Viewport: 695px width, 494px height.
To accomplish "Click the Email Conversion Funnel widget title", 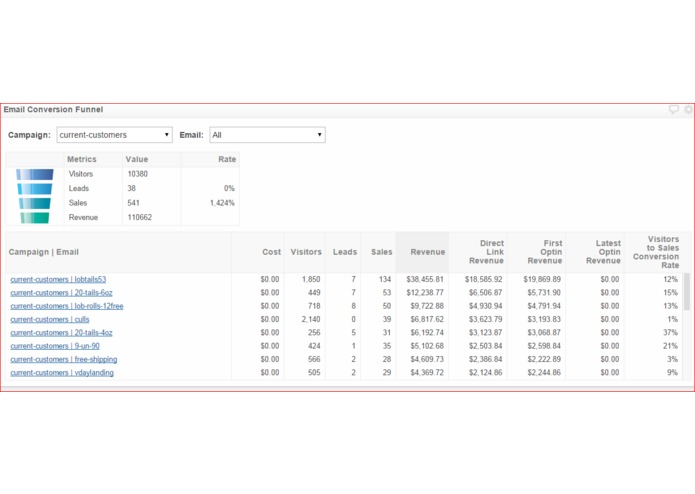I will pos(53,109).
